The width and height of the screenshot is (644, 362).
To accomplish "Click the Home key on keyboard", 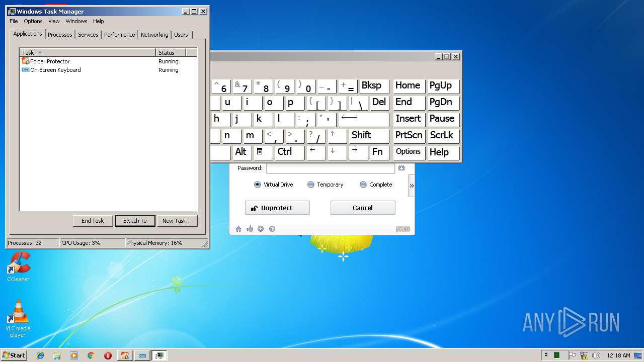I will [409, 86].
